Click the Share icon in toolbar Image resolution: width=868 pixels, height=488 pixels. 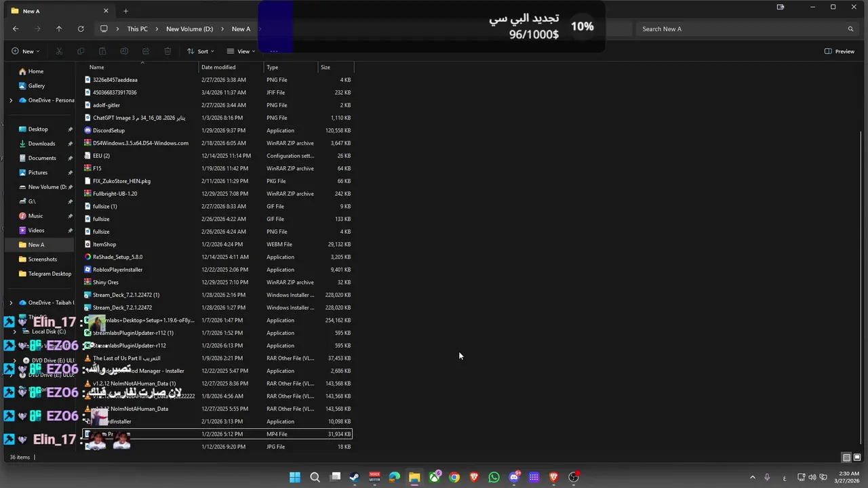[146, 52]
